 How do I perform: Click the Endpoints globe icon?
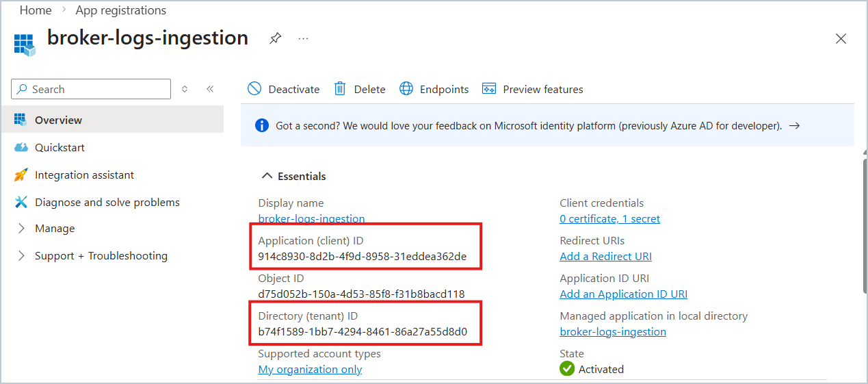coord(406,89)
